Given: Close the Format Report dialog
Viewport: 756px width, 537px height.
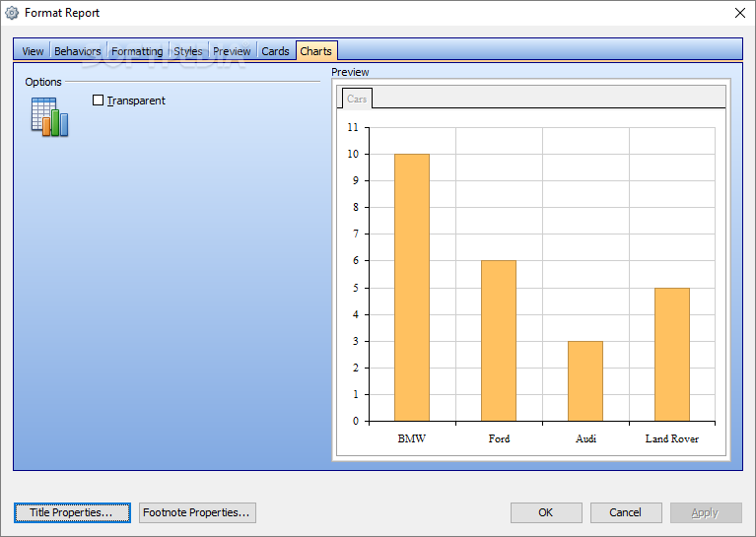Looking at the screenshot, I should tap(740, 13).
